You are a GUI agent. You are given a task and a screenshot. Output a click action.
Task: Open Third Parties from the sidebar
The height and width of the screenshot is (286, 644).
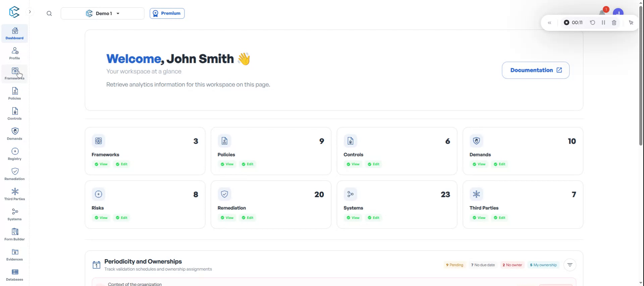click(x=14, y=195)
